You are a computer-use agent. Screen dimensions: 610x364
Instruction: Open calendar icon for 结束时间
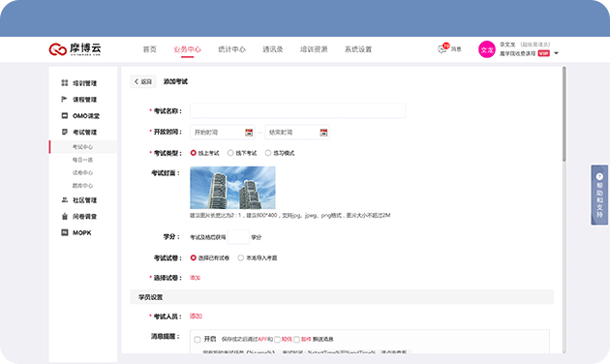coord(323,133)
